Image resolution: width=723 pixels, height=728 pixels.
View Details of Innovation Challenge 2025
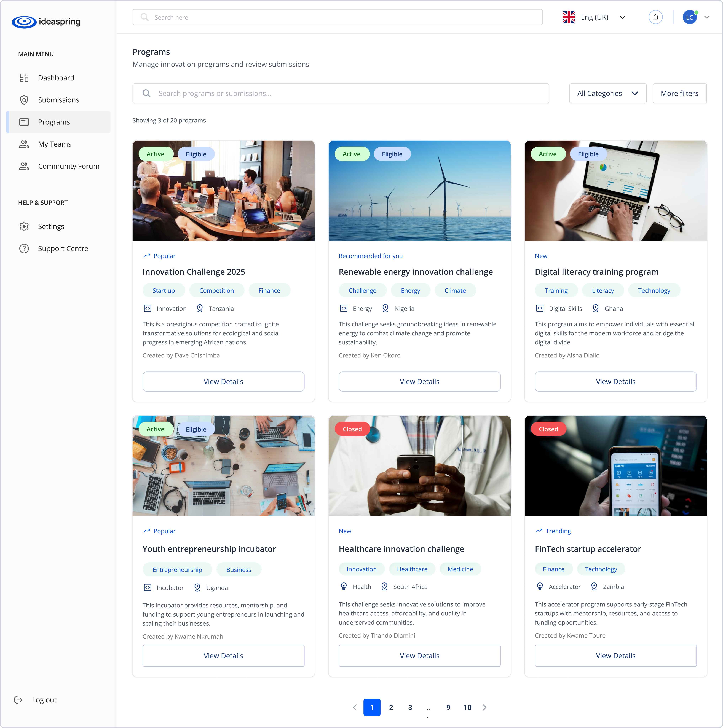[223, 381]
